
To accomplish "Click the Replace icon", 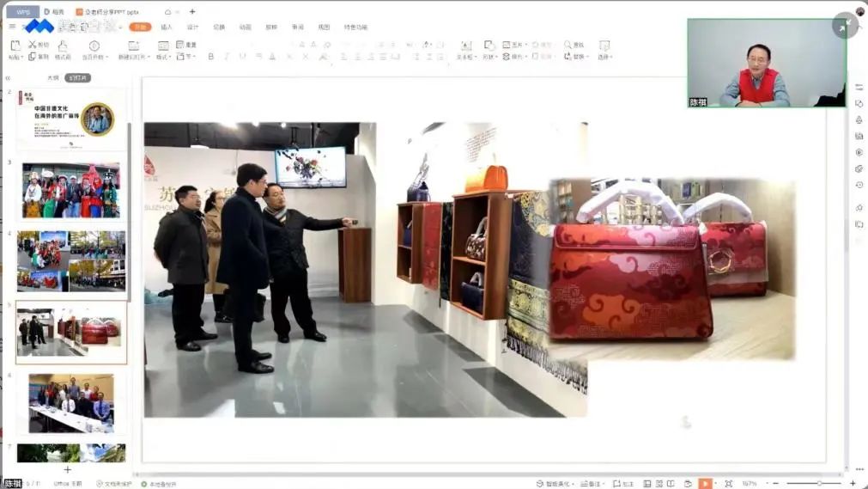I will 568,57.
